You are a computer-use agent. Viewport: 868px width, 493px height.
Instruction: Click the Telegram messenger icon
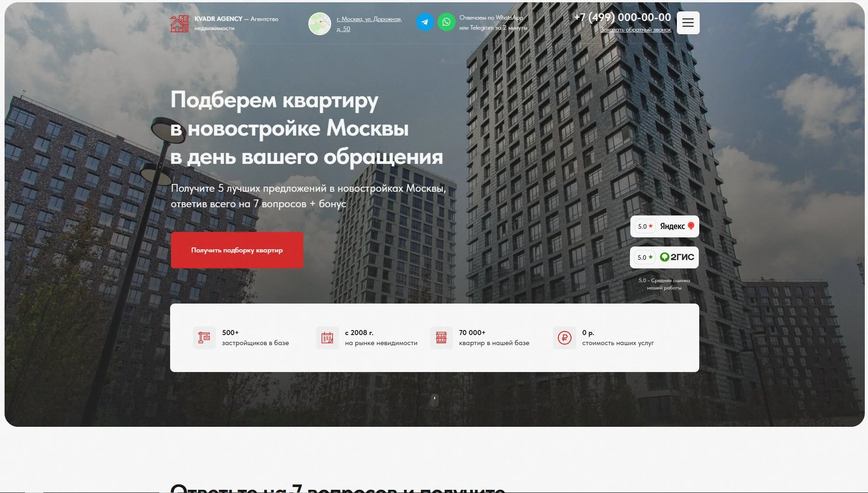(x=425, y=22)
